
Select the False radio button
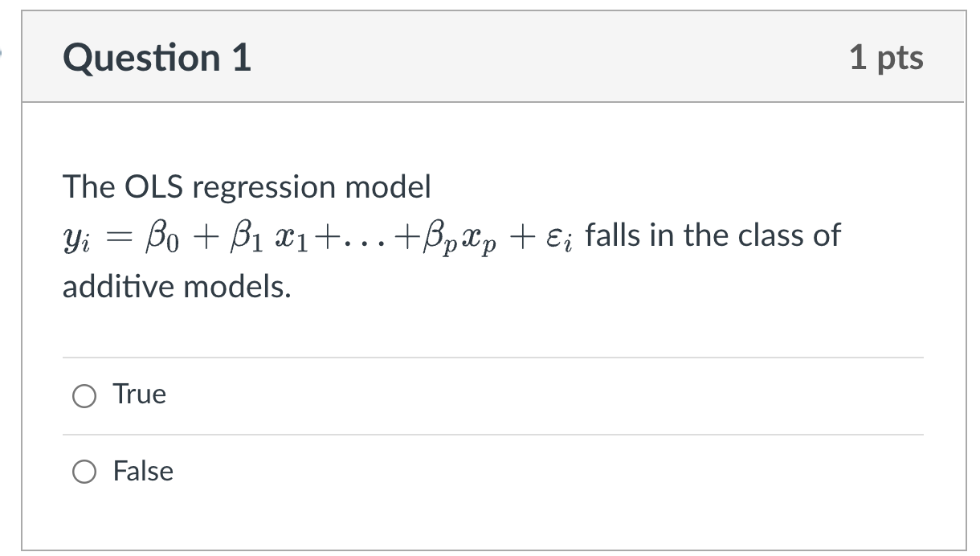pyautogui.click(x=84, y=472)
